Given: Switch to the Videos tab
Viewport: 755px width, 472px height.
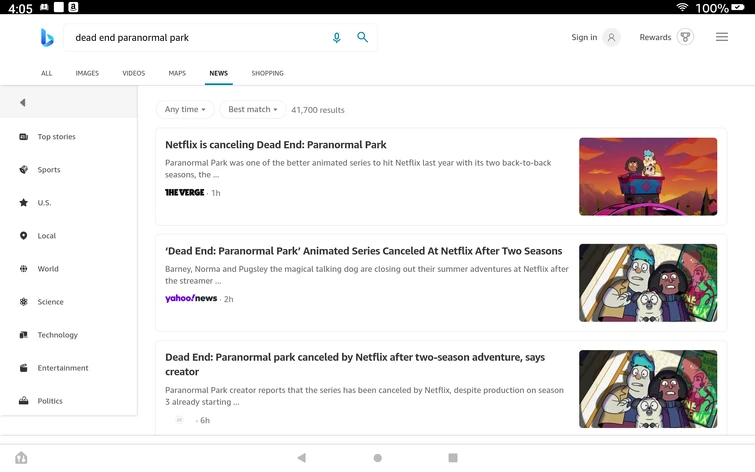Looking at the screenshot, I should [133, 73].
